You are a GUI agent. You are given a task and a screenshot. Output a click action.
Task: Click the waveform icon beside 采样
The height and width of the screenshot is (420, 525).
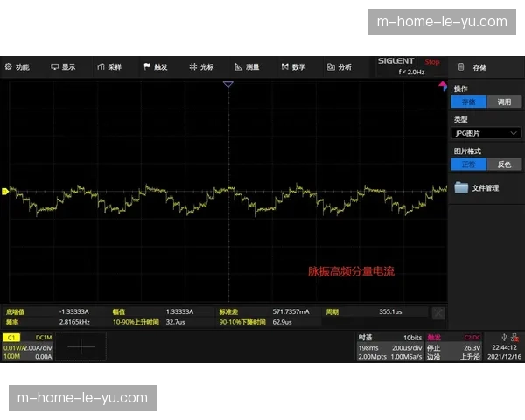tap(101, 67)
